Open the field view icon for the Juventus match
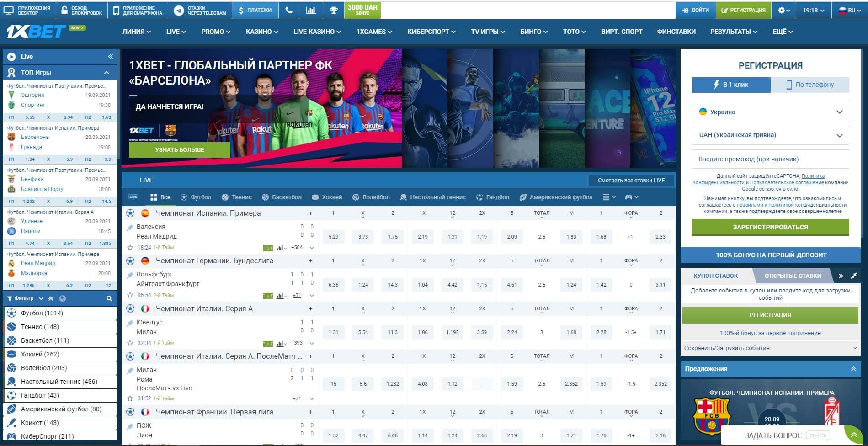This screenshot has width=868, height=446. [268, 344]
